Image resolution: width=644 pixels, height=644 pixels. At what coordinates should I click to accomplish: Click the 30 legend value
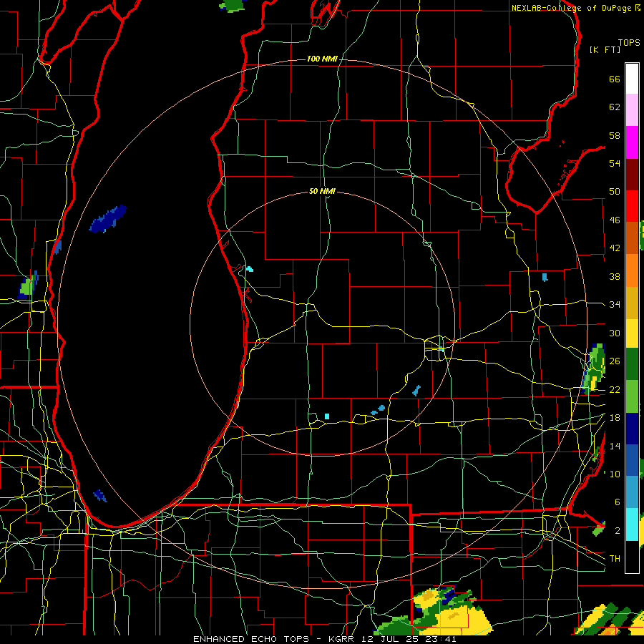615,333
